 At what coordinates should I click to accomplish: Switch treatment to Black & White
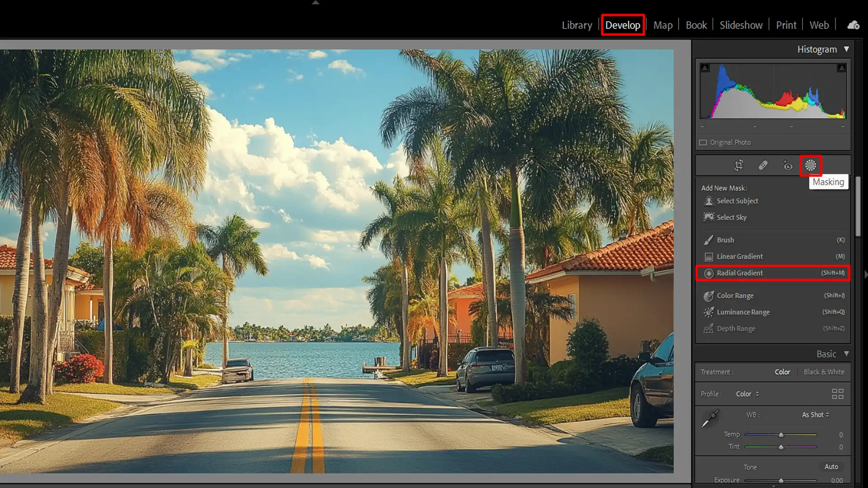coord(824,372)
